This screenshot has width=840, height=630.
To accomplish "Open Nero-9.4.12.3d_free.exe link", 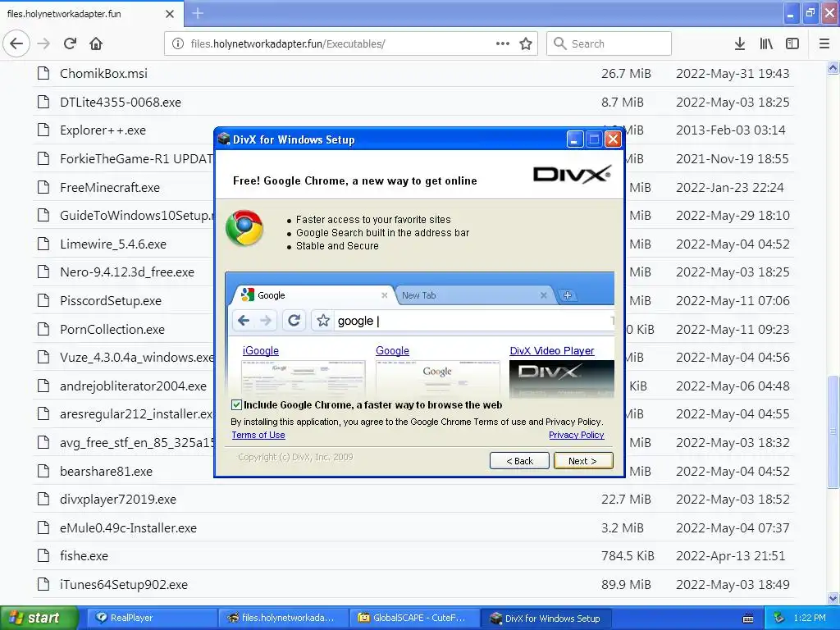I will (x=127, y=272).
